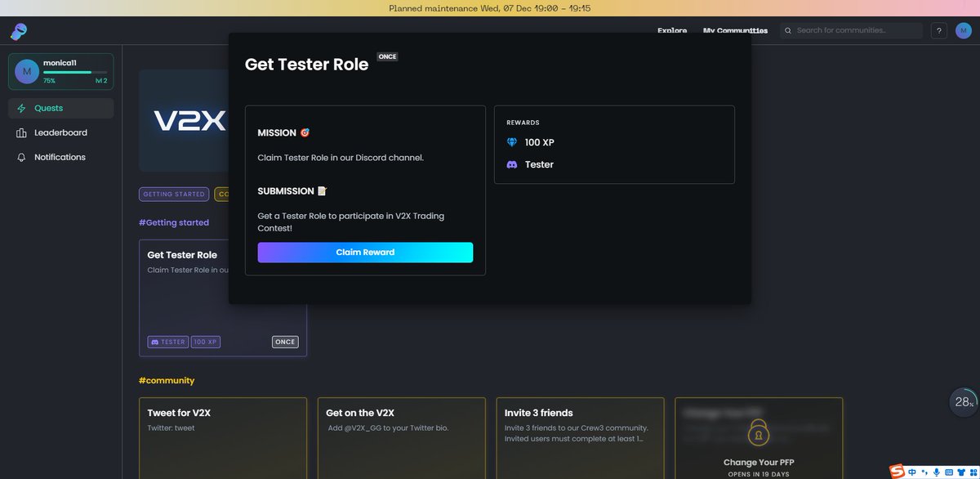
Task: Click the 'REWARDS' label
Action: pyautogui.click(x=523, y=123)
